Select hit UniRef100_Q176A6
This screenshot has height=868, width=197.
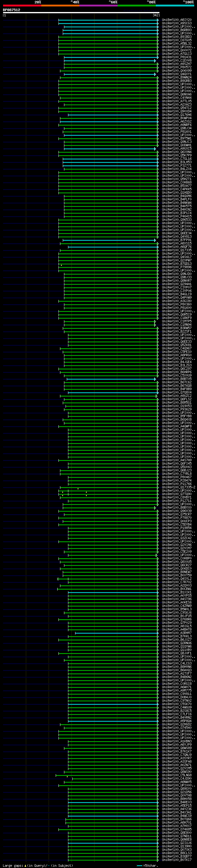click(x=177, y=115)
